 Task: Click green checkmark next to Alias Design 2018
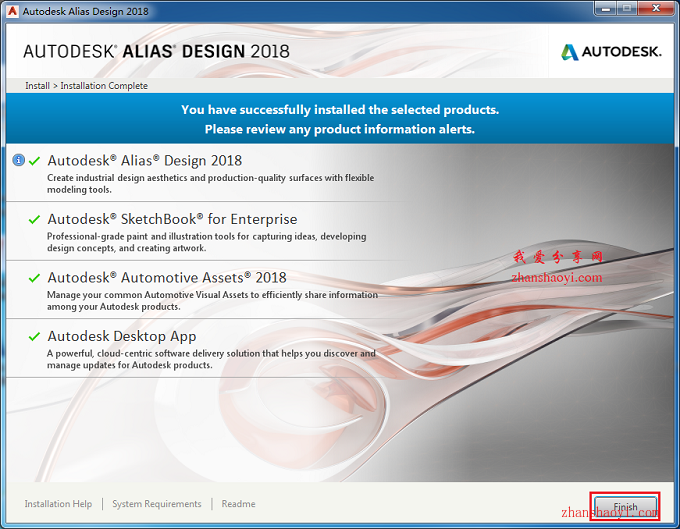point(34,161)
